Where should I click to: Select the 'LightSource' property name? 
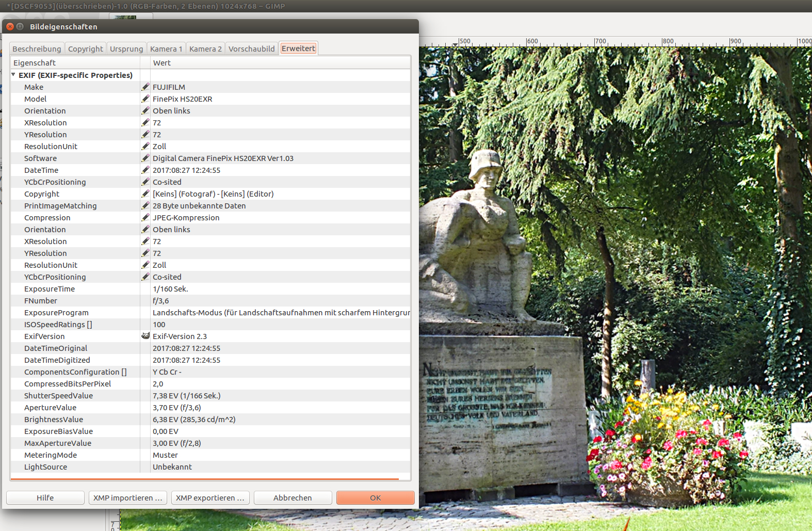click(x=46, y=466)
